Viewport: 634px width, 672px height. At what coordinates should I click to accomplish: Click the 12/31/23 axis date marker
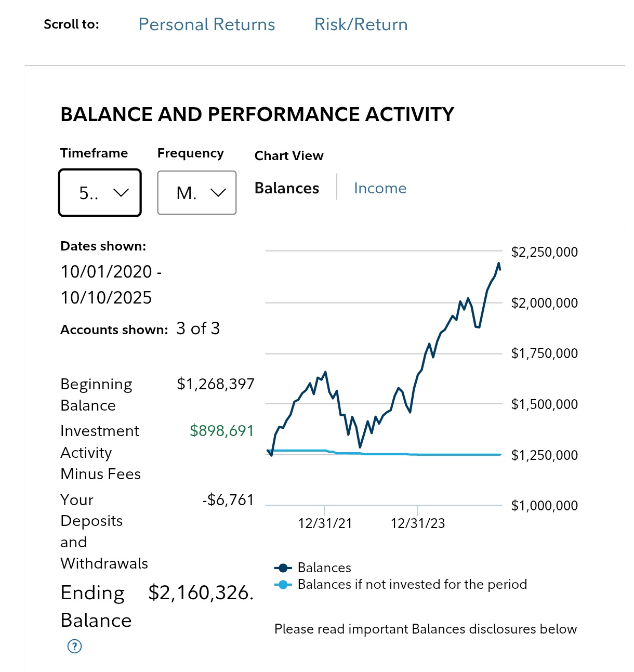[x=418, y=523]
